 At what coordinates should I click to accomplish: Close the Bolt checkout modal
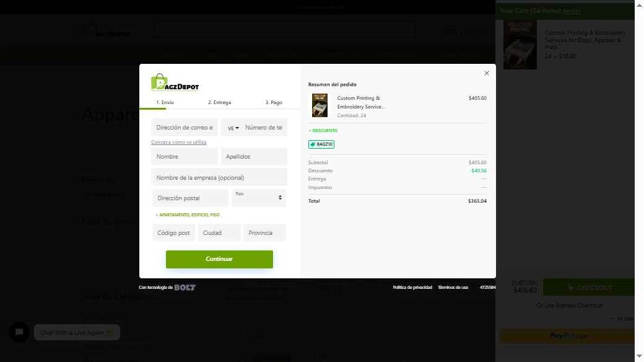(486, 73)
